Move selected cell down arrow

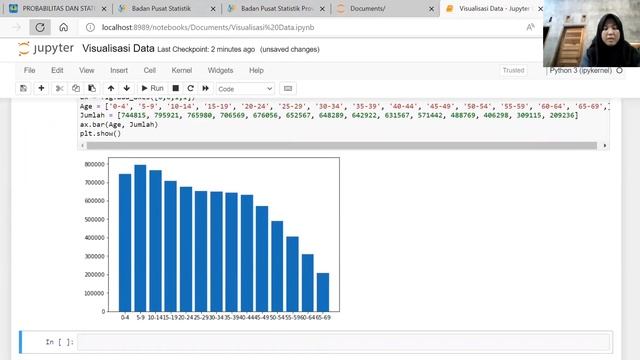click(127, 88)
